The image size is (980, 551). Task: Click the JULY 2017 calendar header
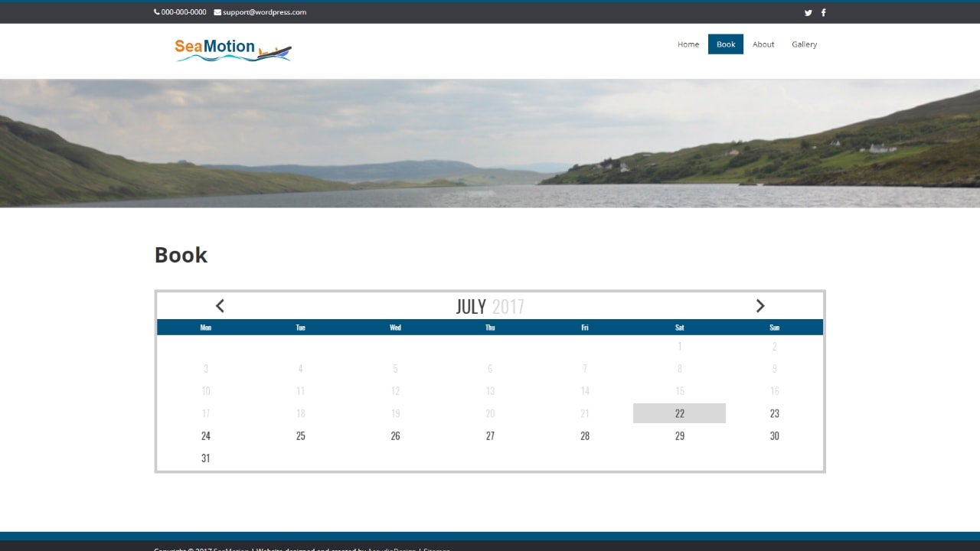(x=490, y=306)
